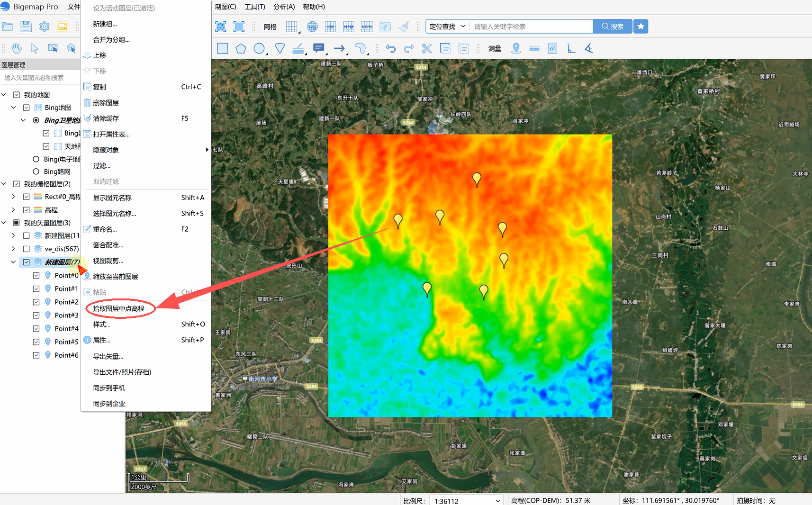Expand the Rect#0_高程 layer node

[x=14, y=197]
